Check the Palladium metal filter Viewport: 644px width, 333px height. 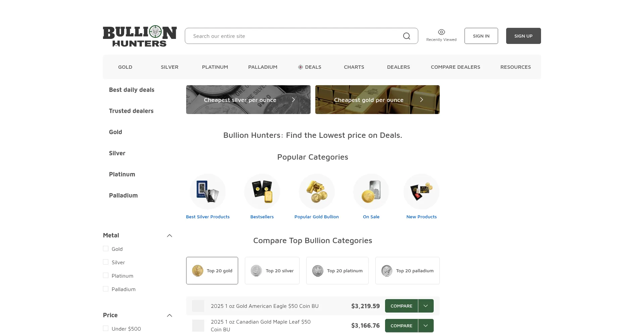[x=106, y=289]
